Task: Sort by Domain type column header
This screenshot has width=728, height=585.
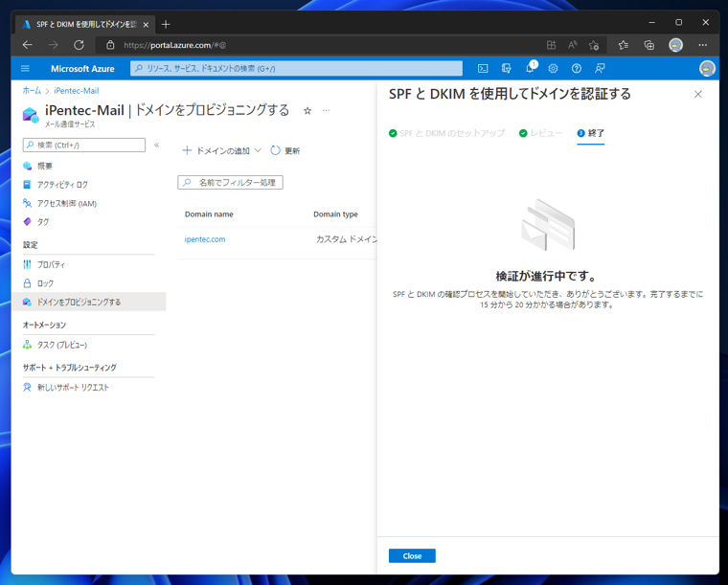Action: [335, 214]
